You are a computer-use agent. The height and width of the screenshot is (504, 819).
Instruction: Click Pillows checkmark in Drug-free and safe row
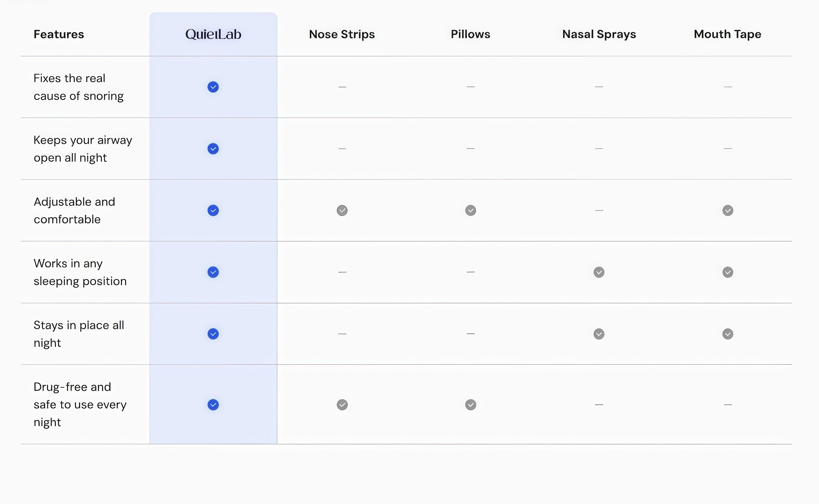[x=471, y=405]
